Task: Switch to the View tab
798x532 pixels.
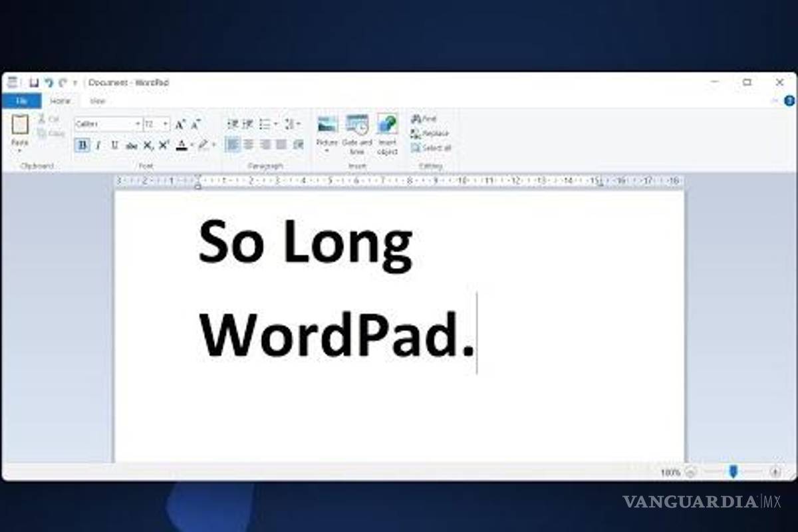Action: tap(98, 101)
